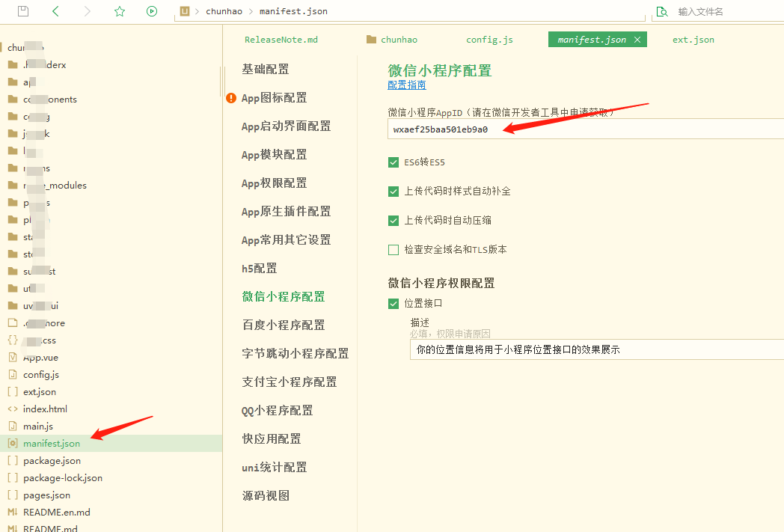Click the save file icon

[x=23, y=11]
